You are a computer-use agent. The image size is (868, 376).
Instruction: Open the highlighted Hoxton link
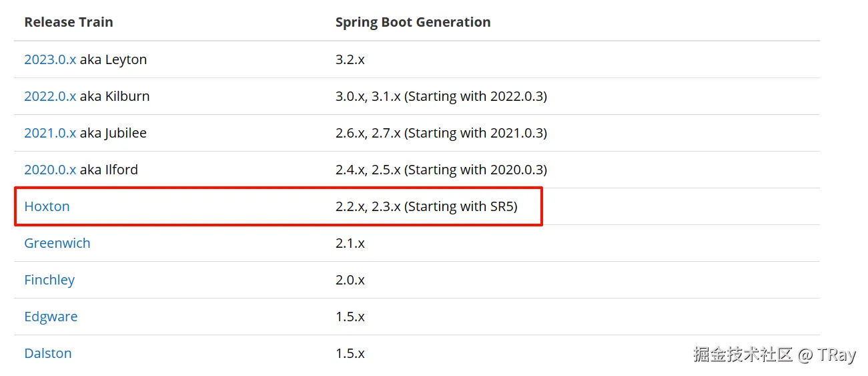coord(47,206)
